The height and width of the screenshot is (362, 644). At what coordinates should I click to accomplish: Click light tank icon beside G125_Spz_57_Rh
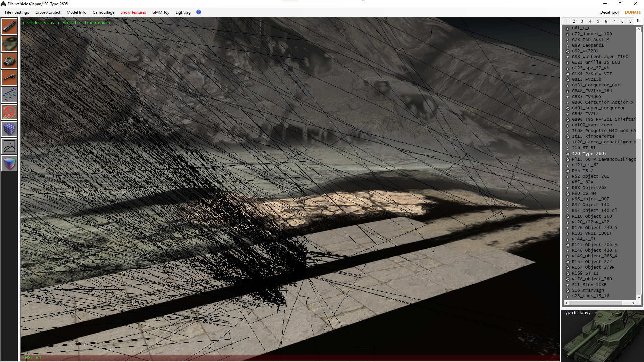click(x=568, y=68)
